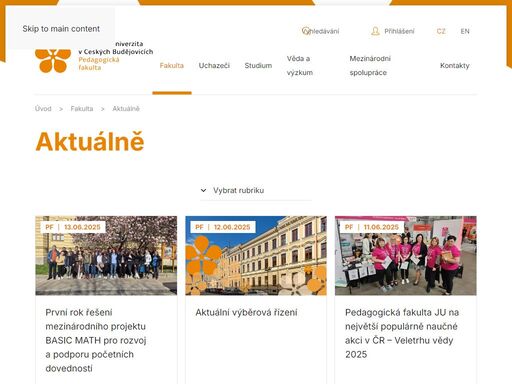The height and width of the screenshot is (384, 512).
Task: Open the Uchazeči menu item
Action: point(214,65)
